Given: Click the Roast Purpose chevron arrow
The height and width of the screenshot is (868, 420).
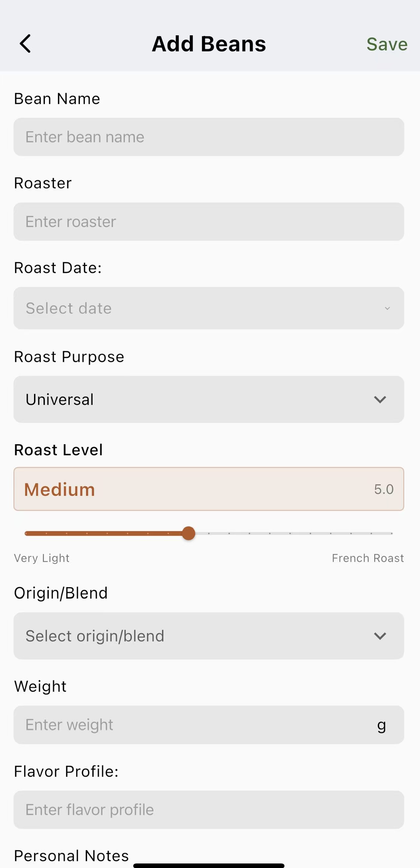Looking at the screenshot, I should [x=380, y=400].
